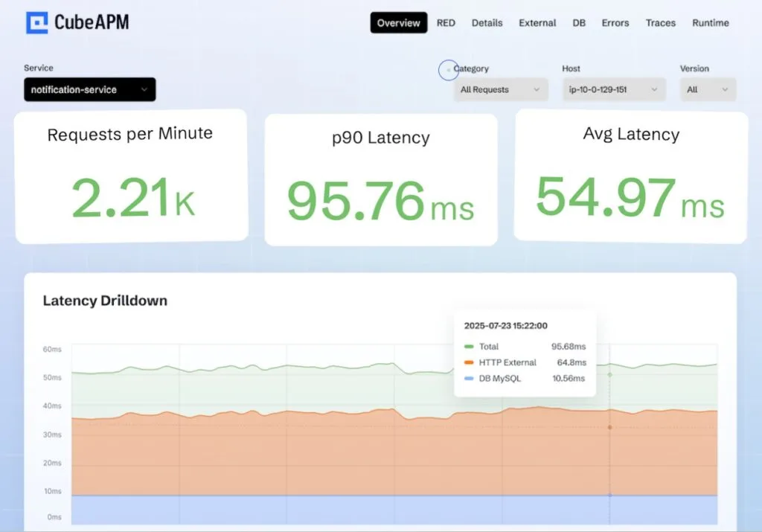Open the notification-service Service dropdown
This screenshot has width=762, height=532.
click(89, 89)
